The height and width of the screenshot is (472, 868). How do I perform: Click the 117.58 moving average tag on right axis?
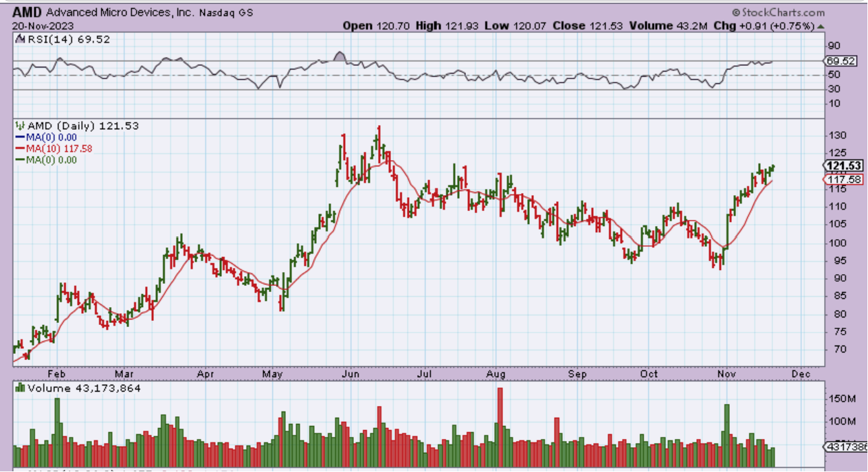point(844,179)
